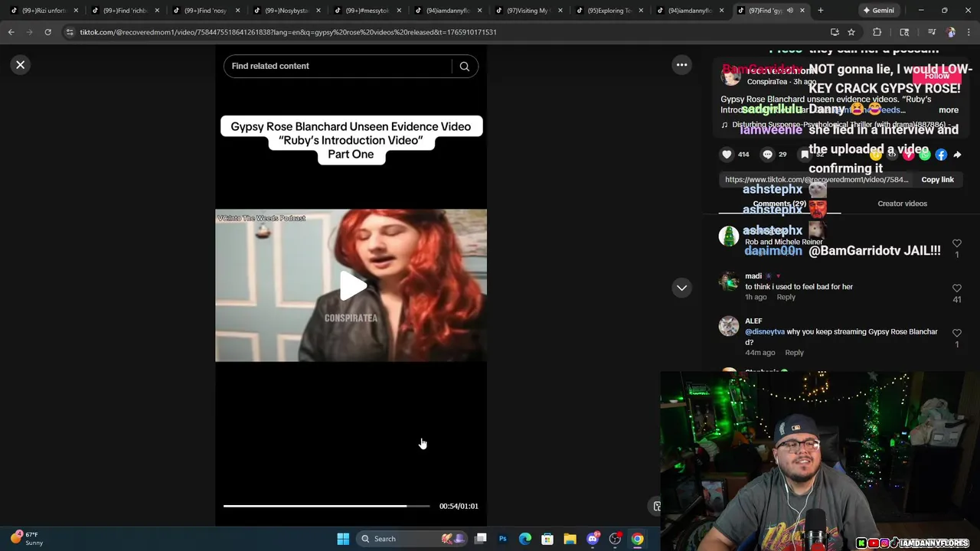Like the Rob and Michele Reiner comment
980x551 pixels.
click(x=956, y=243)
